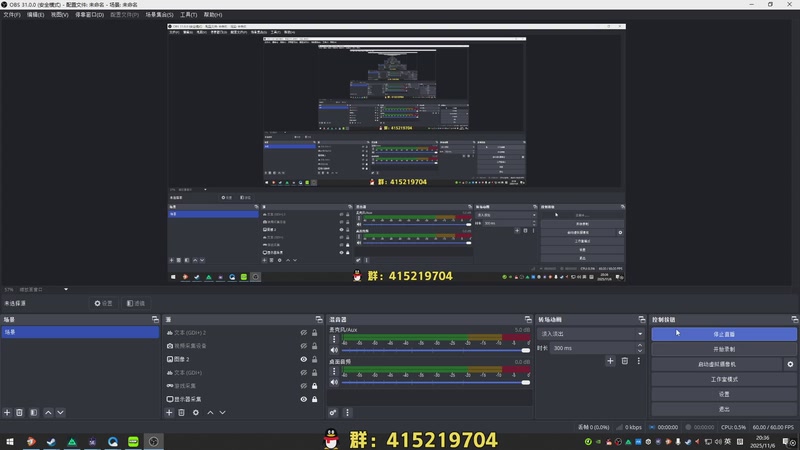Open the transition type dropdown 淡入淡出
This screenshot has width=800, height=450.
[590, 334]
